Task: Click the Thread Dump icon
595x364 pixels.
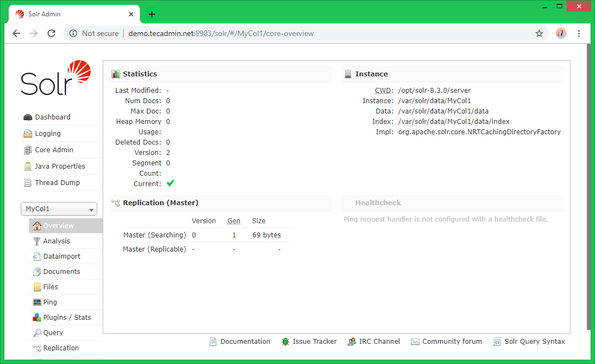Action: tap(28, 182)
